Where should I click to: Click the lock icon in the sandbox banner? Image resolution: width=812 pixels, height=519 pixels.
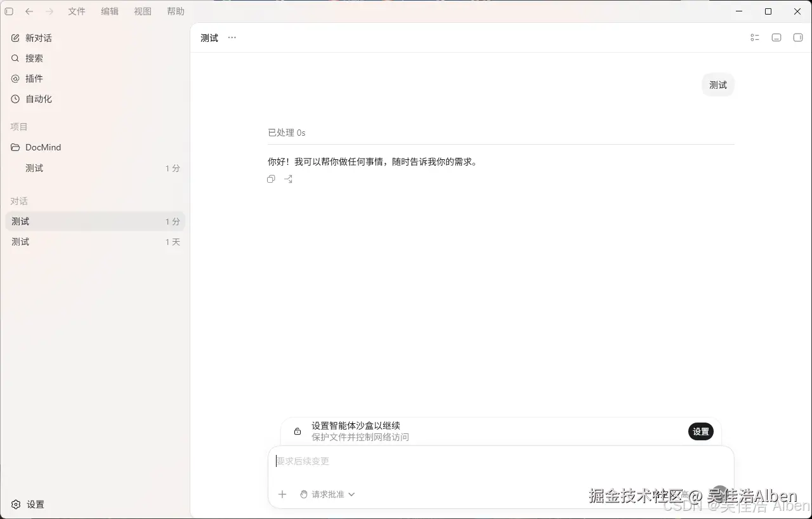(x=298, y=431)
